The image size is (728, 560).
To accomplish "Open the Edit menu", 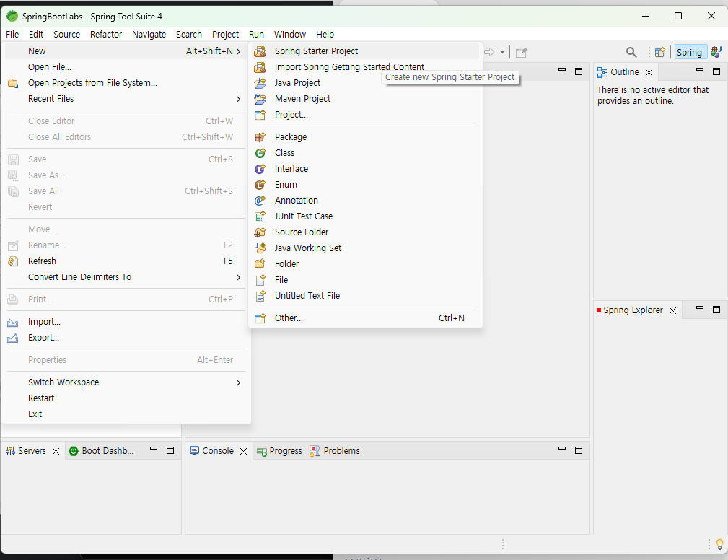I will [x=36, y=35].
